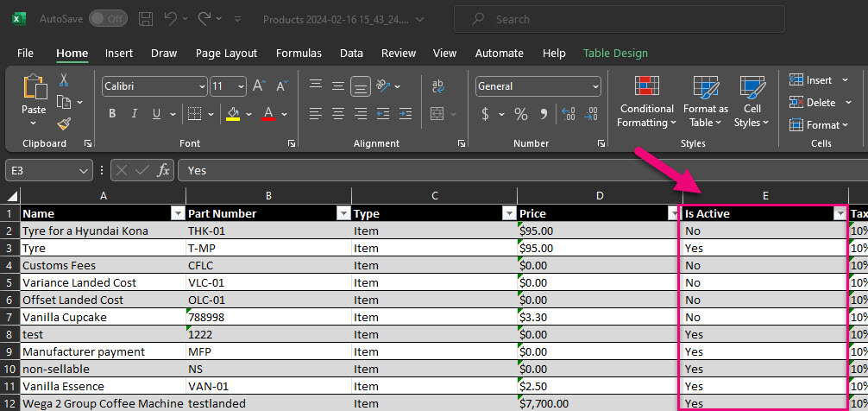Screen dimensions: 868x411
Task: Click the Save icon in title bar
Action: (146, 19)
